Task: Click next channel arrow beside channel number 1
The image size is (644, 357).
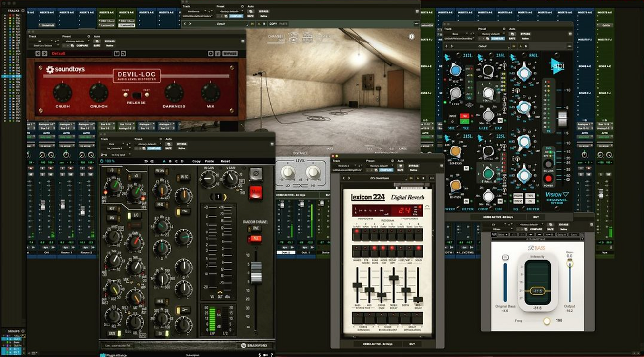Action: click(x=225, y=196)
